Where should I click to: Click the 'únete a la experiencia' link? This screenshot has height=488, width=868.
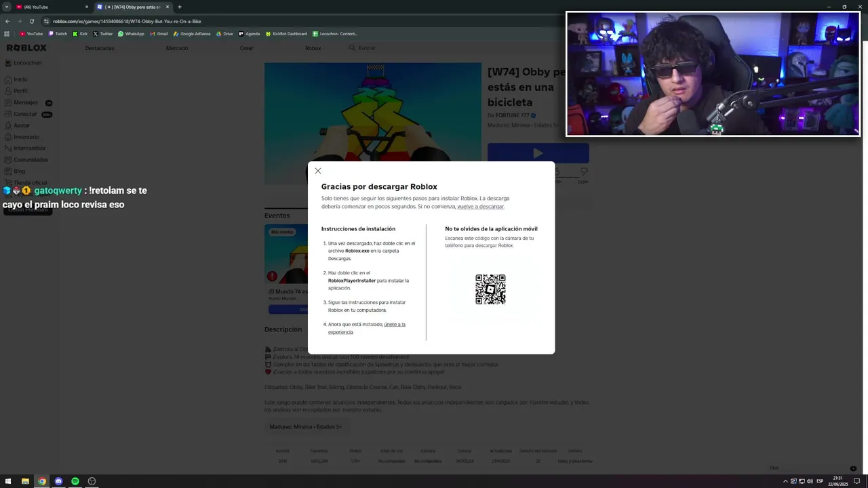tap(367, 328)
